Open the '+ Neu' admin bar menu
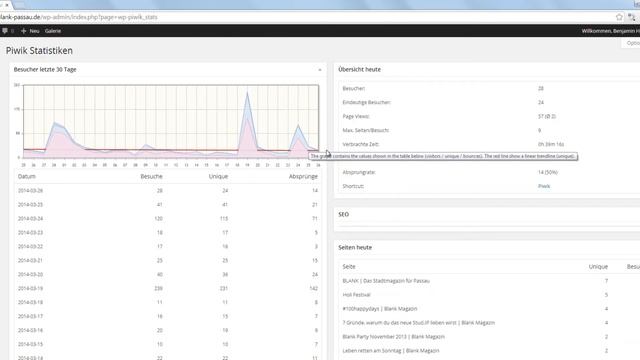640x360 pixels. click(30, 31)
